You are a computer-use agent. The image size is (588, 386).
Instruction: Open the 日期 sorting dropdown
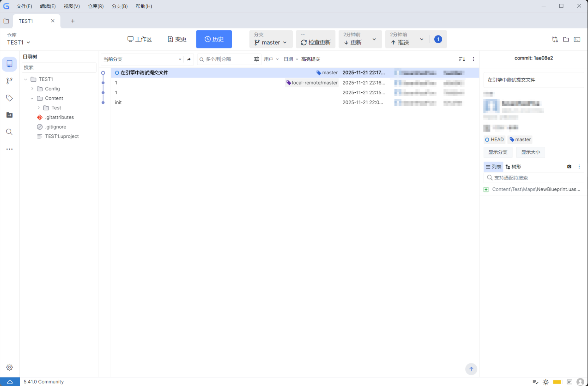tap(290, 59)
